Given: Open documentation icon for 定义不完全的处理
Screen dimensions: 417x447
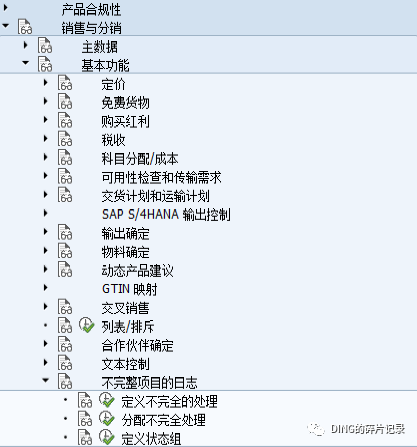Looking at the screenshot, I should point(85,400).
